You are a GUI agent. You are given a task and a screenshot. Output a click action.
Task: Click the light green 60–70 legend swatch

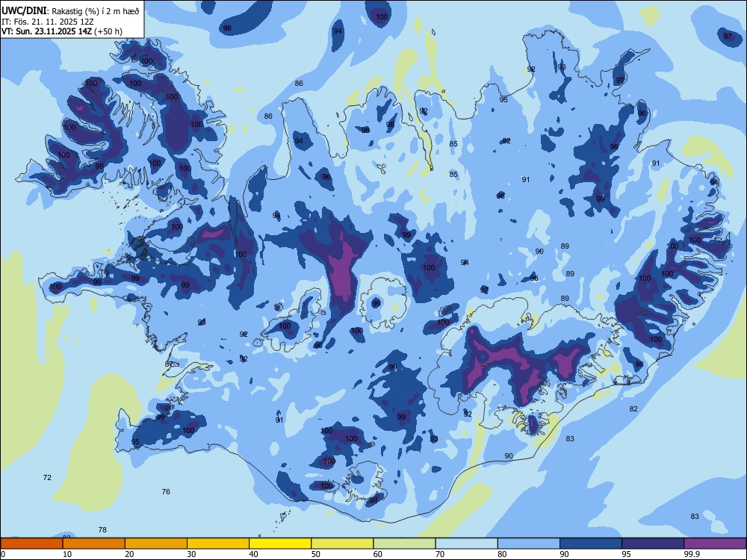point(404,544)
